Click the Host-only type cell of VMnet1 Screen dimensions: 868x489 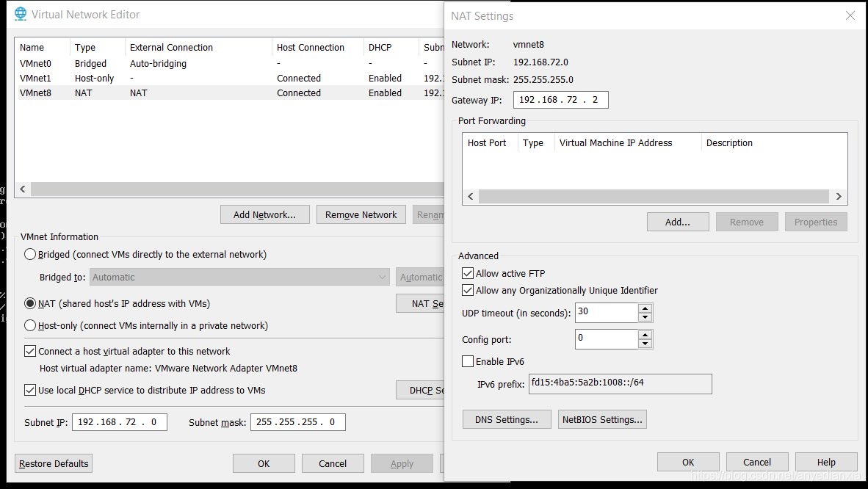coord(95,78)
